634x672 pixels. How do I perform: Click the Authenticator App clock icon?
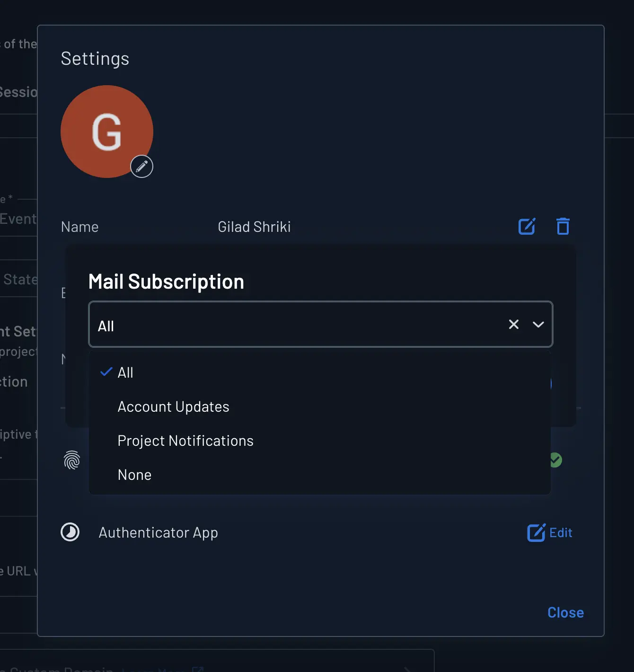click(x=70, y=532)
